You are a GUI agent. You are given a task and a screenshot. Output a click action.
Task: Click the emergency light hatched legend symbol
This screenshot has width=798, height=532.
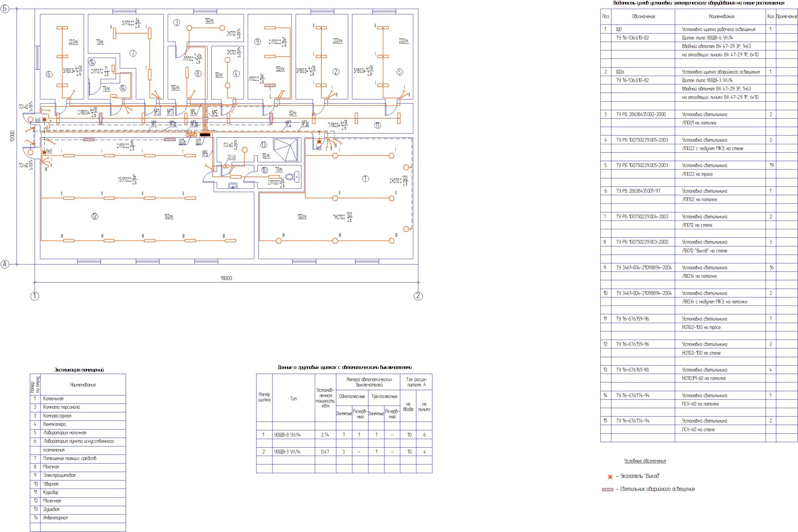(608, 490)
